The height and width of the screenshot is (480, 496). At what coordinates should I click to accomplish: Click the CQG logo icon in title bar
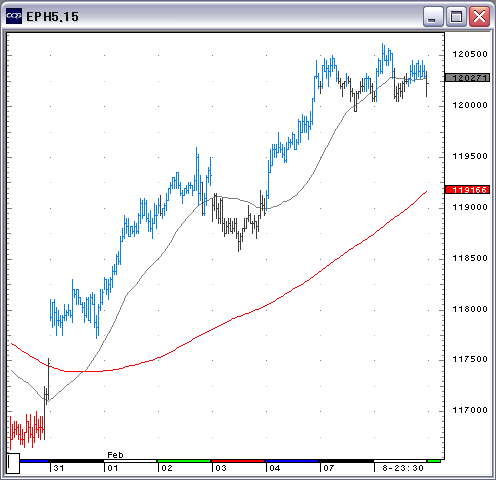pyautogui.click(x=14, y=16)
